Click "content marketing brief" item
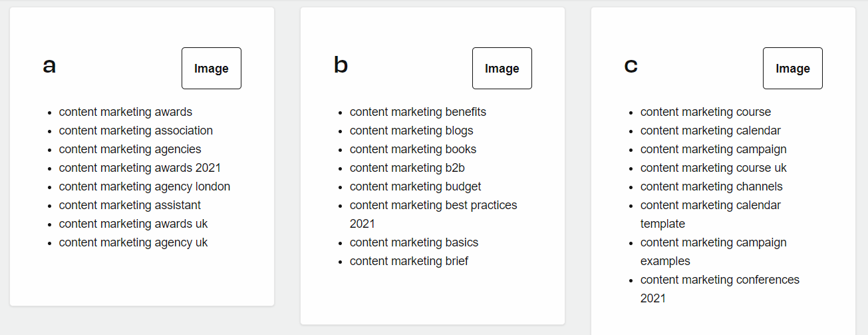 (x=409, y=261)
